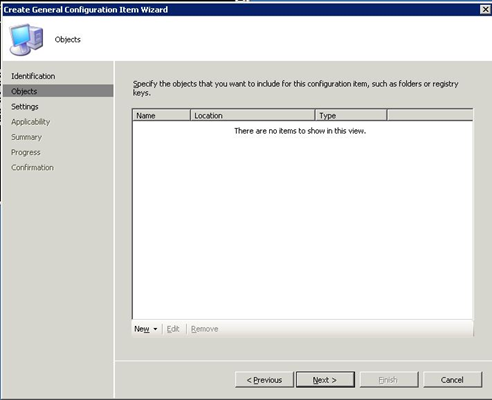
Task: Click the disabled Edit toolbar button
Action: coord(173,329)
